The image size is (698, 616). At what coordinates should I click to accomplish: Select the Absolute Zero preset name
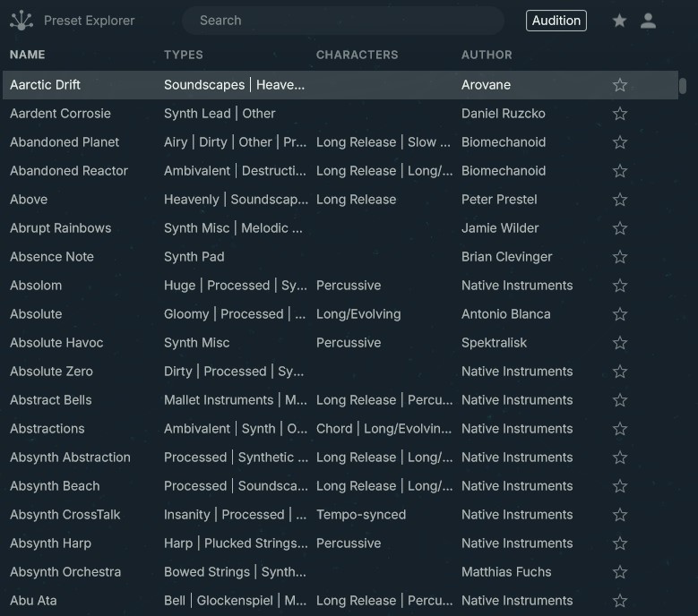[x=51, y=372]
